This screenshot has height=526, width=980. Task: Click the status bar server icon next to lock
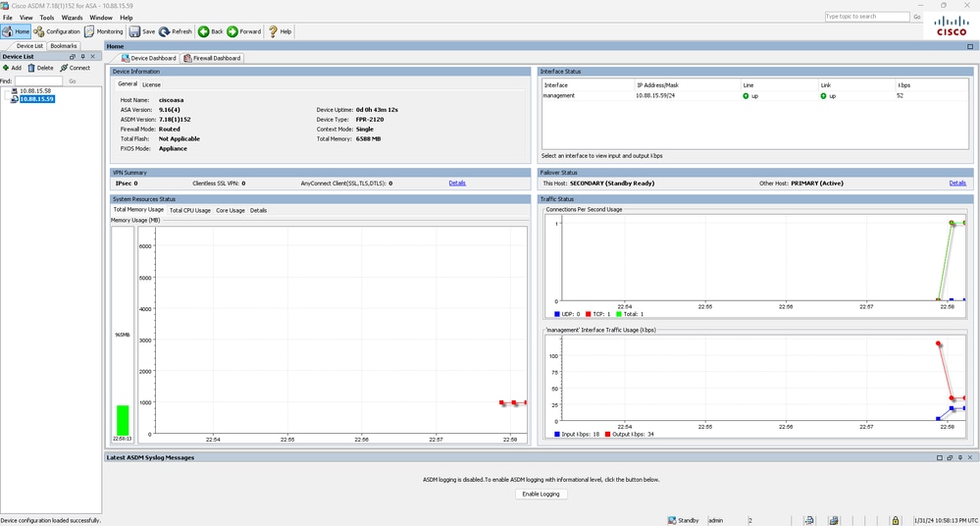click(834, 520)
